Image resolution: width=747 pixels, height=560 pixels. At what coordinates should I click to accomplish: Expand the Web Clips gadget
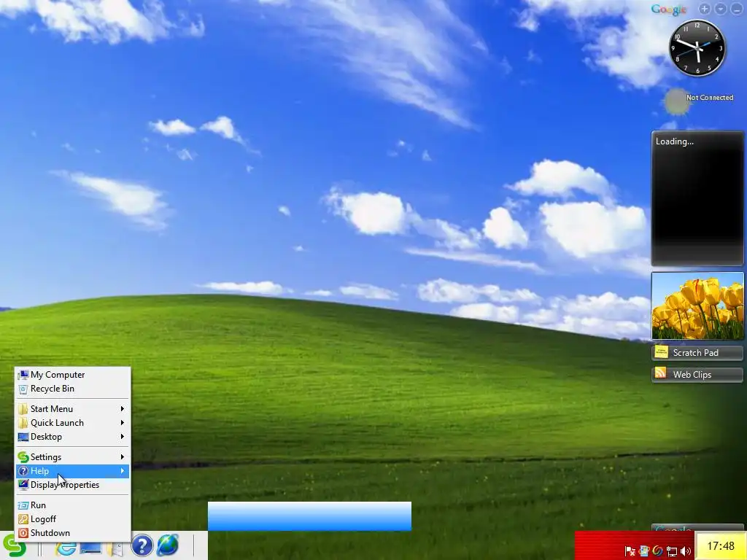(x=697, y=375)
